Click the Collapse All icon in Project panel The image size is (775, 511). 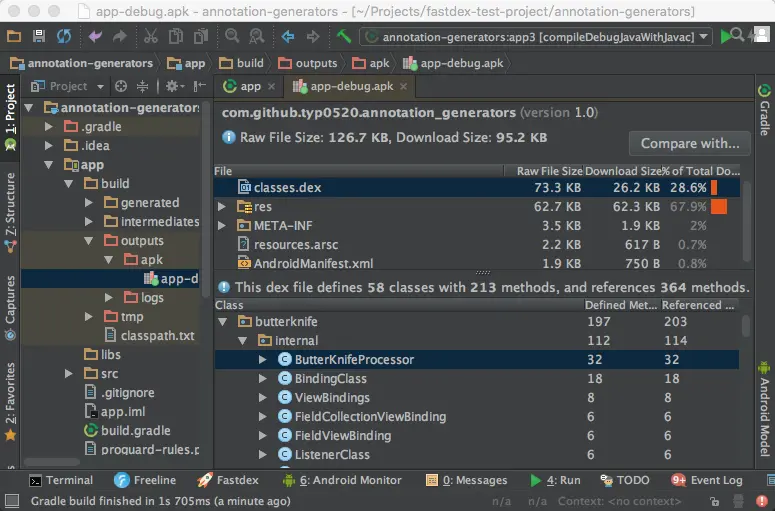pyautogui.click(x=142, y=86)
